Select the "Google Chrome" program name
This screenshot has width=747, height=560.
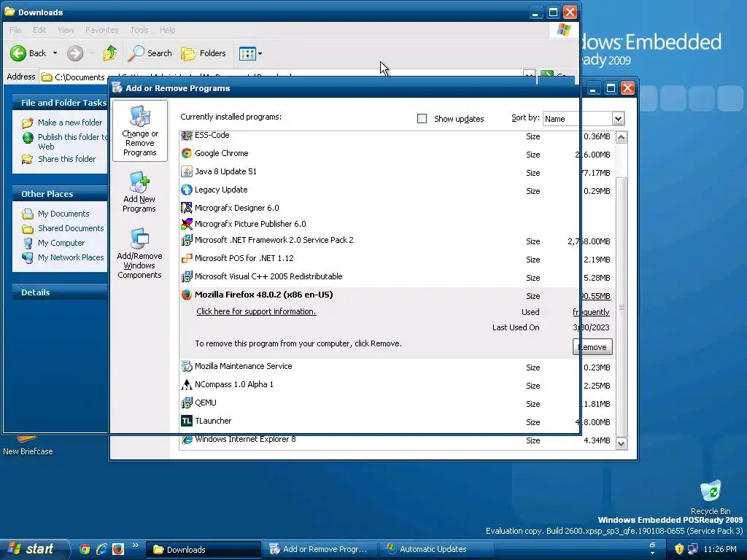click(x=222, y=153)
